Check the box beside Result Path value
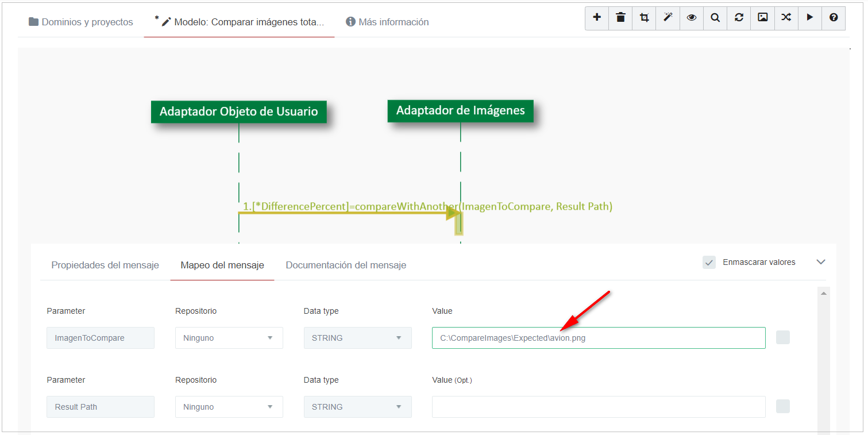868x435 pixels. coord(782,407)
